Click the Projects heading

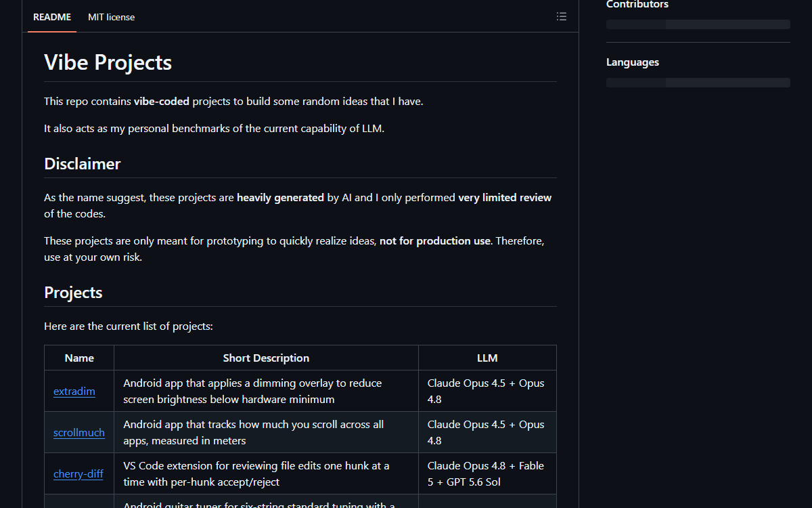(73, 293)
